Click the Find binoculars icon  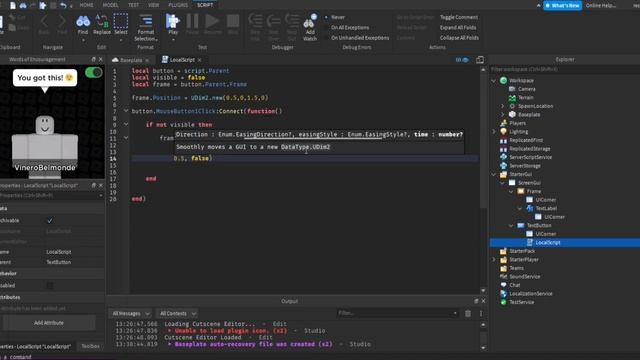(x=83, y=21)
